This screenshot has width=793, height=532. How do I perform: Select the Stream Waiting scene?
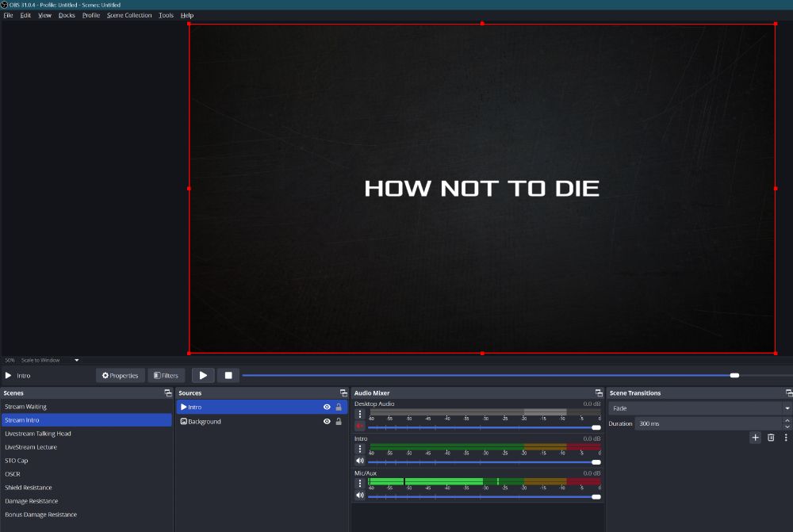coord(86,407)
